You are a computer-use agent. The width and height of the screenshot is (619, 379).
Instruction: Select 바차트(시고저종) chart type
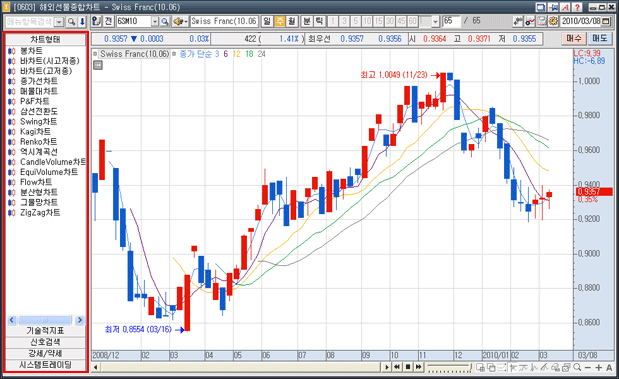coord(50,61)
